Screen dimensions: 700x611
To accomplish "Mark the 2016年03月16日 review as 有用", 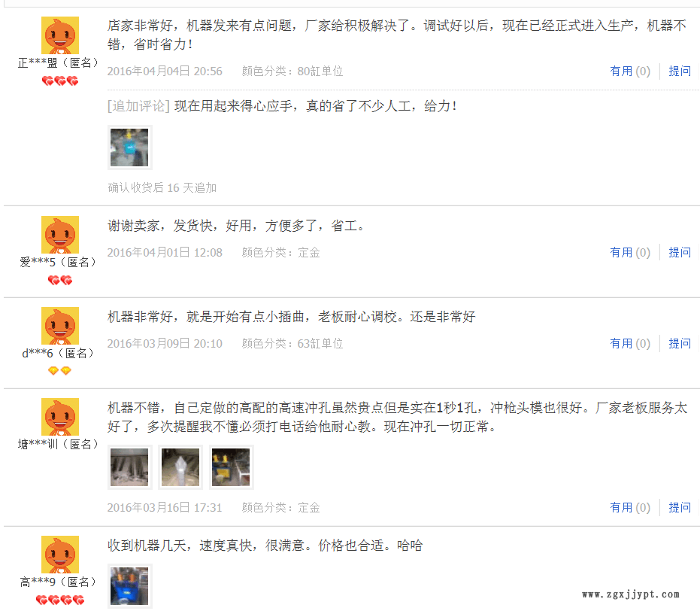I will (x=630, y=507).
